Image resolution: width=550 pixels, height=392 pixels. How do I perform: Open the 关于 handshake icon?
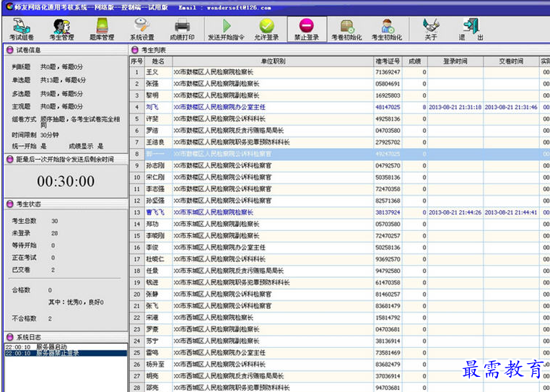pos(431,29)
